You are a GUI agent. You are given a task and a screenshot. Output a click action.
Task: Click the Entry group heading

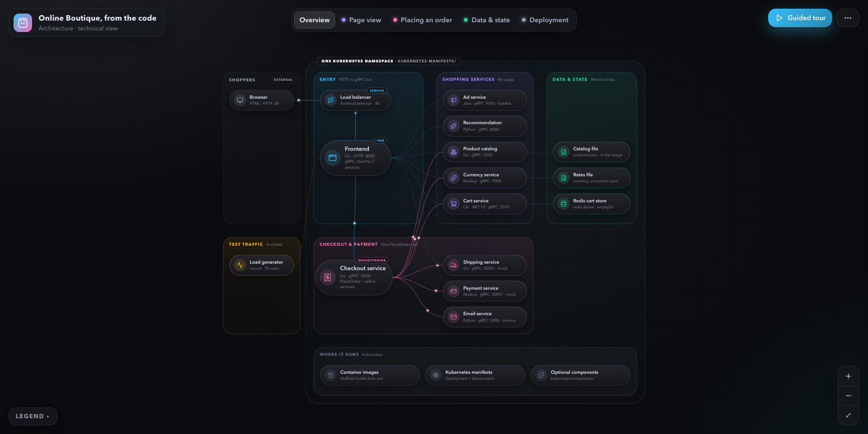pos(328,79)
